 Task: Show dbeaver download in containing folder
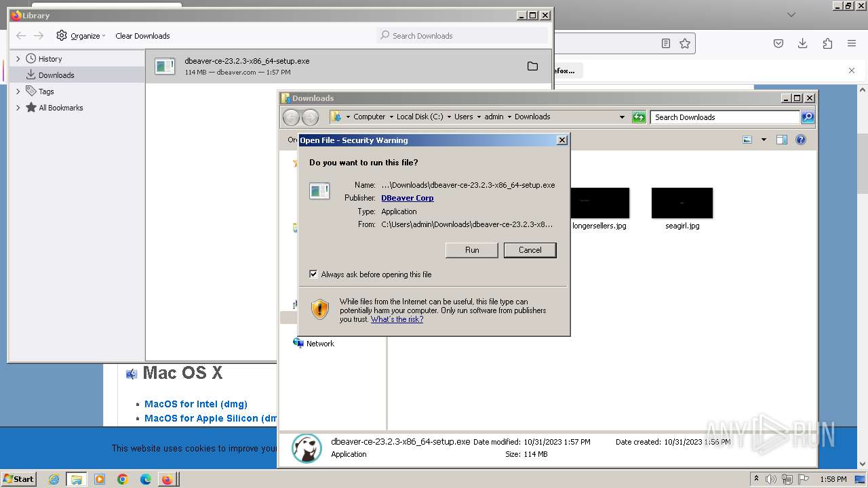[x=532, y=66]
